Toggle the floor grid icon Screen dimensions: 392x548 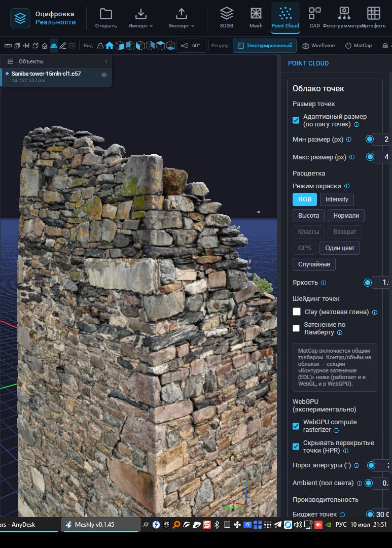pyautogui.click(x=53, y=46)
